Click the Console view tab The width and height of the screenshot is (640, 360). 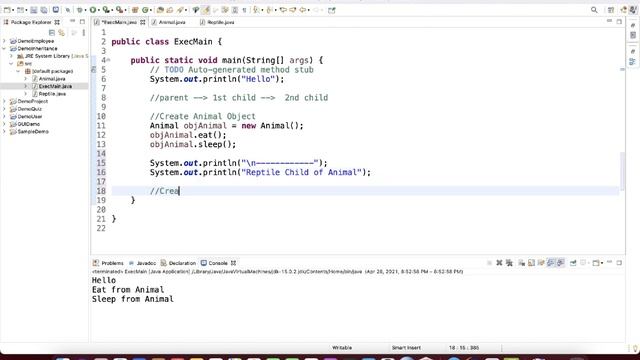click(x=218, y=263)
